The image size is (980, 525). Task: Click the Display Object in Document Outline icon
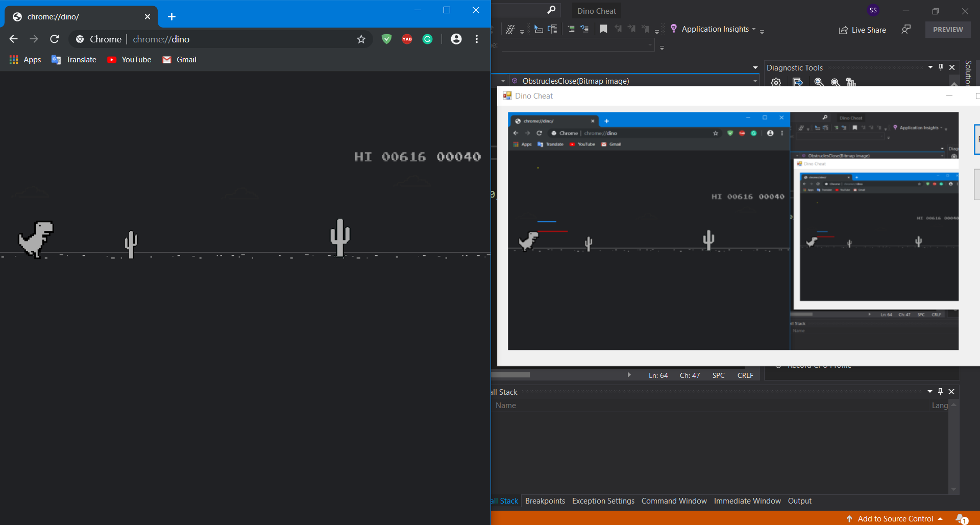[538, 29]
